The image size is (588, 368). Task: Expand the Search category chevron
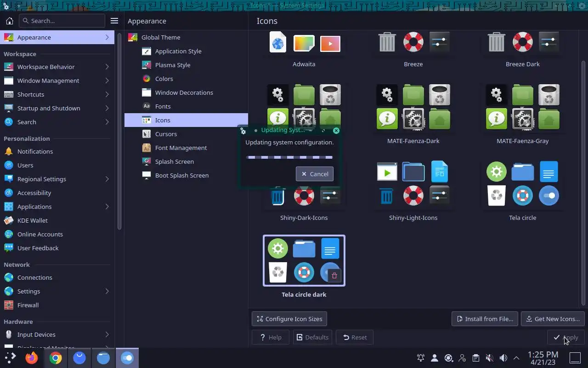[x=107, y=122]
